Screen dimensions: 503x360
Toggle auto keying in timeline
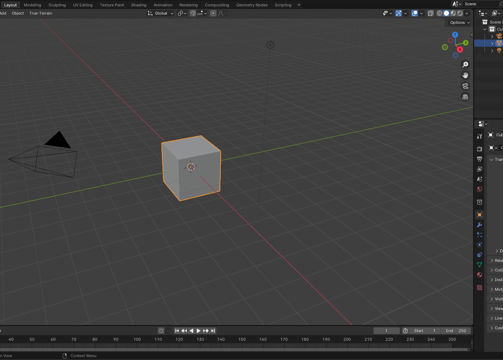(161, 331)
